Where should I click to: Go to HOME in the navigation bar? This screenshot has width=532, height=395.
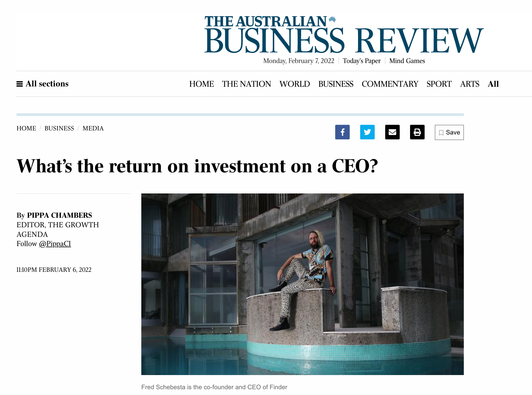click(x=201, y=84)
